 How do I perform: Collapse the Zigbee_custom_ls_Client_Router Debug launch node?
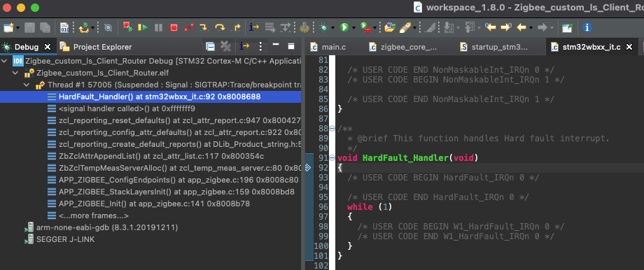pyautogui.click(x=4, y=61)
